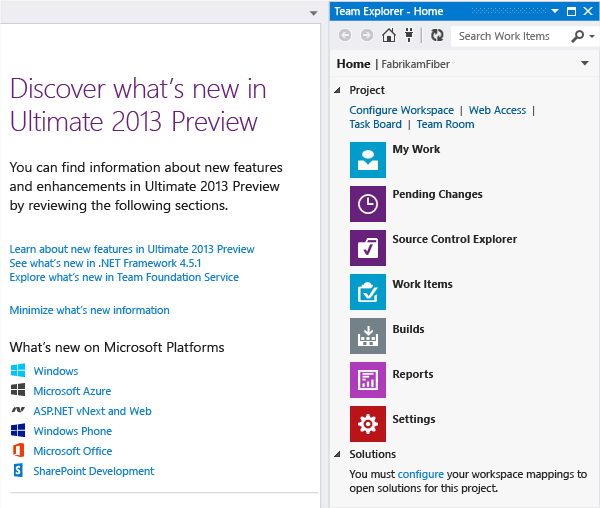This screenshot has height=508, width=600.
Task: Click the SharePoint logo icon
Action: tap(18, 470)
